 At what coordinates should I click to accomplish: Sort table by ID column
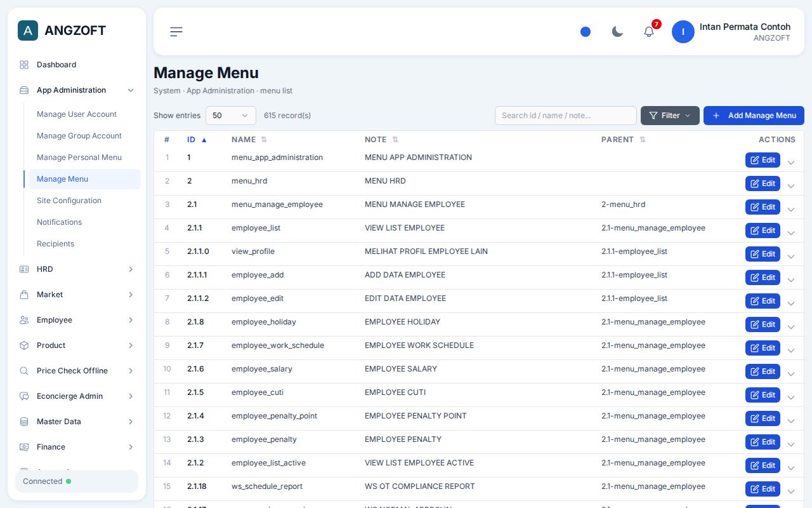[x=197, y=140]
